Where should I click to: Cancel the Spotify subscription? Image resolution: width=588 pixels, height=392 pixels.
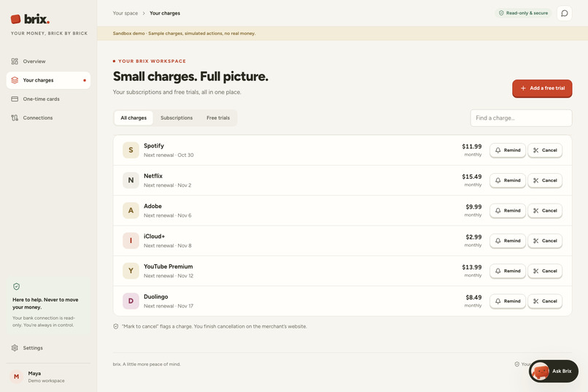click(x=545, y=150)
